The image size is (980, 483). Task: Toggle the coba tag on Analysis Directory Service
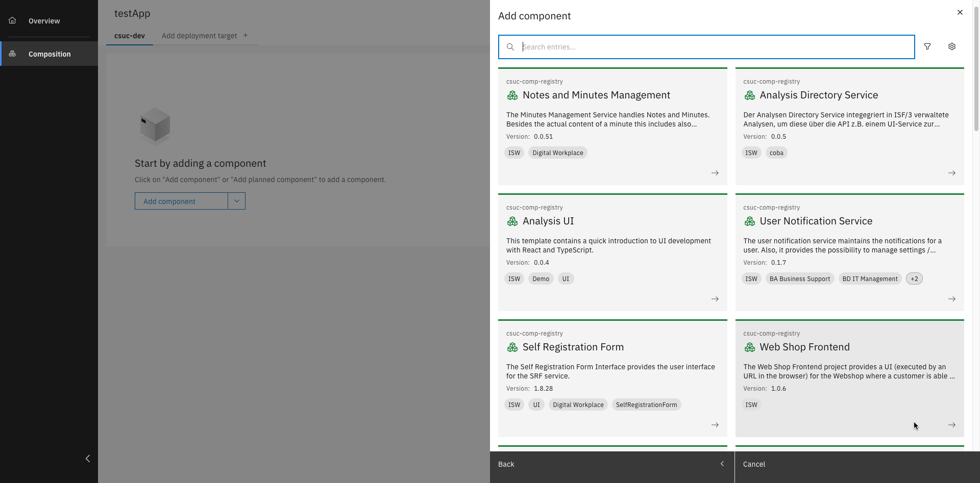[776, 152]
